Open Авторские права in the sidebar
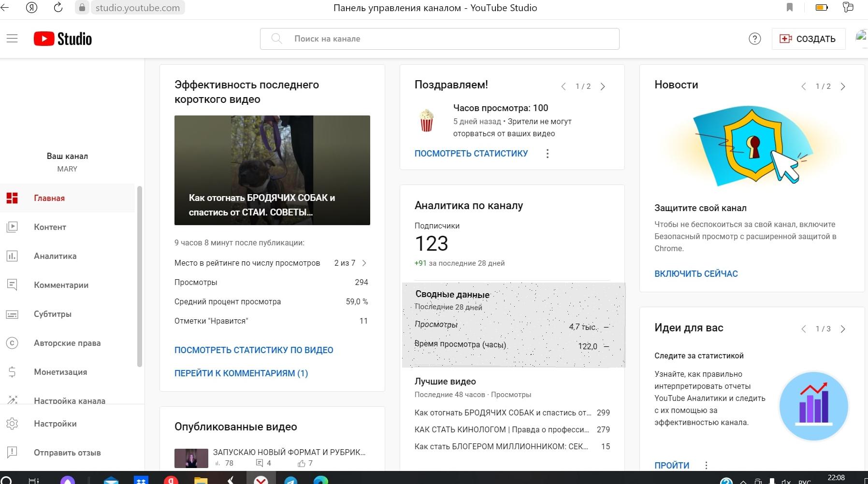Screen dimensions: 868x484 [x=67, y=343]
